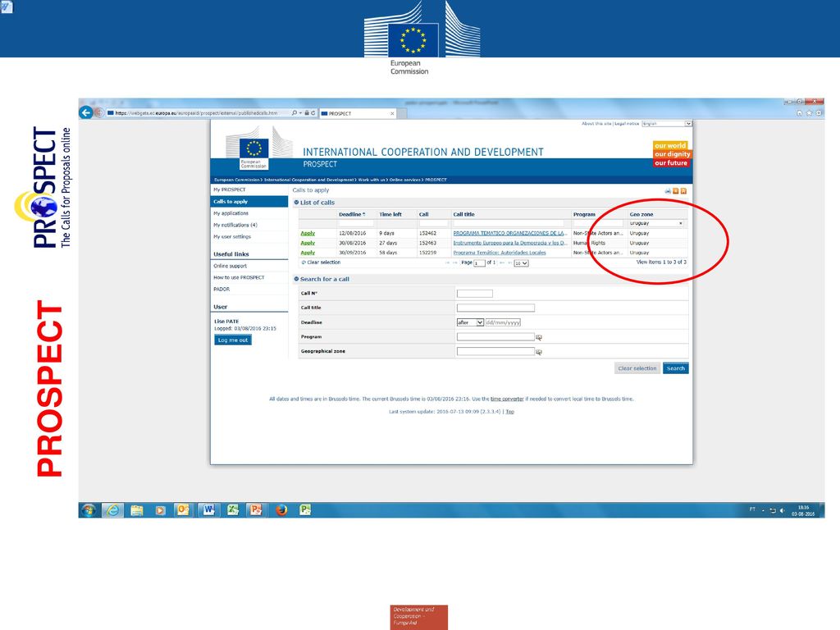Open Word on the taskbar
Screen dimensions: 840x630
click(x=208, y=510)
